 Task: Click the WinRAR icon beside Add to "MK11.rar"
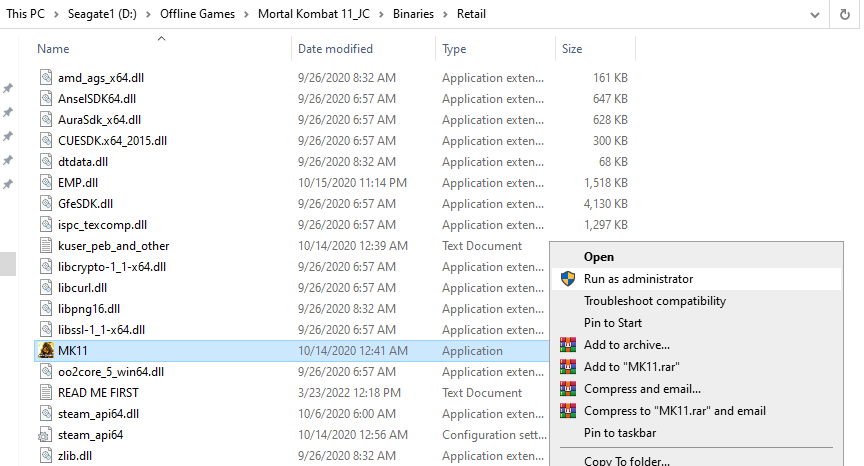tap(568, 367)
